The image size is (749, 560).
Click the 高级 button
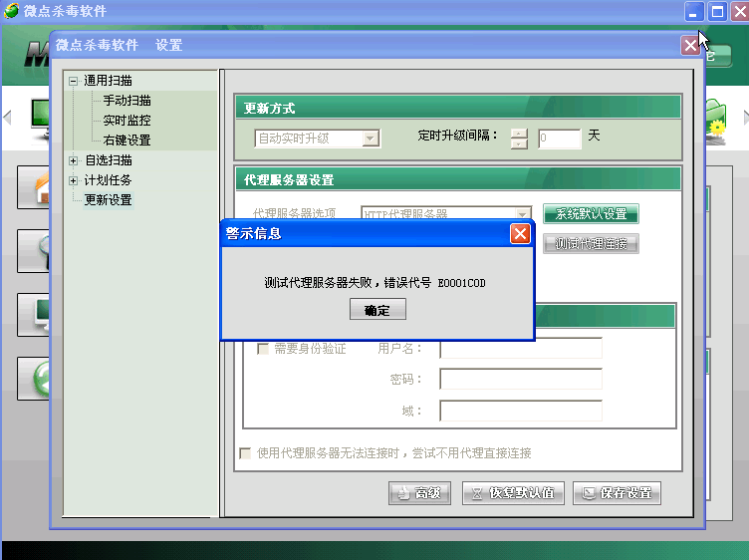click(419, 493)
